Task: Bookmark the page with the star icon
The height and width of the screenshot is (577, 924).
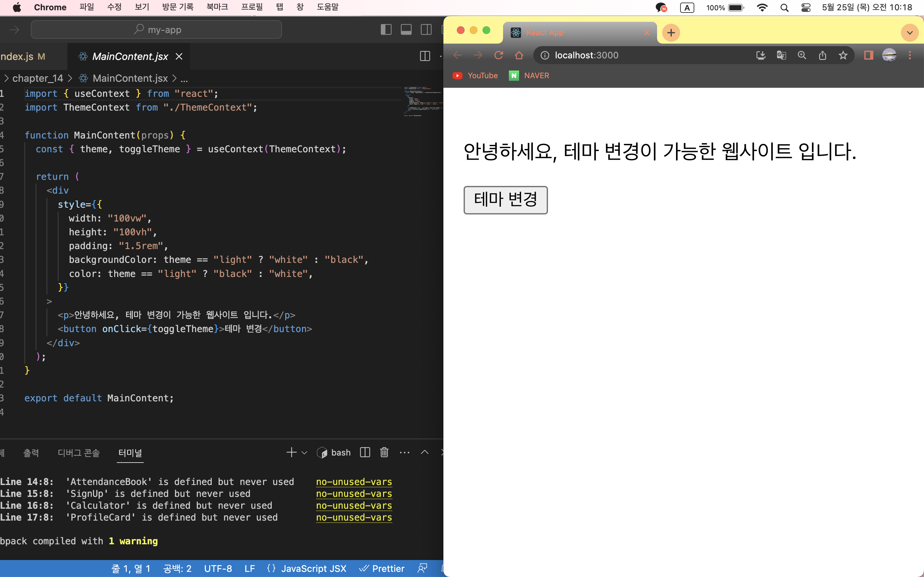Action: 843,55
